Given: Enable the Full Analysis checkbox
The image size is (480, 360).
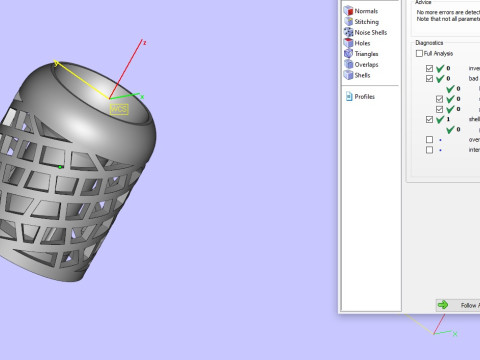Looking at the screenshot, I should [x=419, y=53].
